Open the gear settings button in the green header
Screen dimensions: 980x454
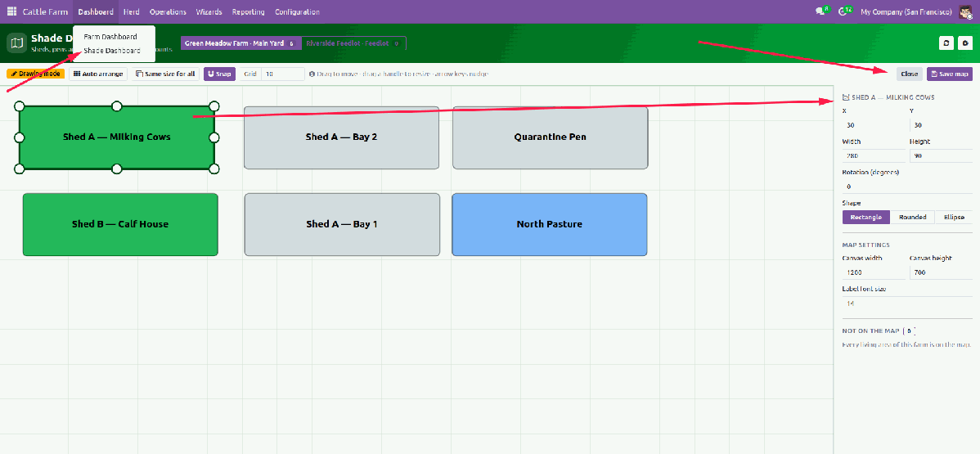coord(966,43)
